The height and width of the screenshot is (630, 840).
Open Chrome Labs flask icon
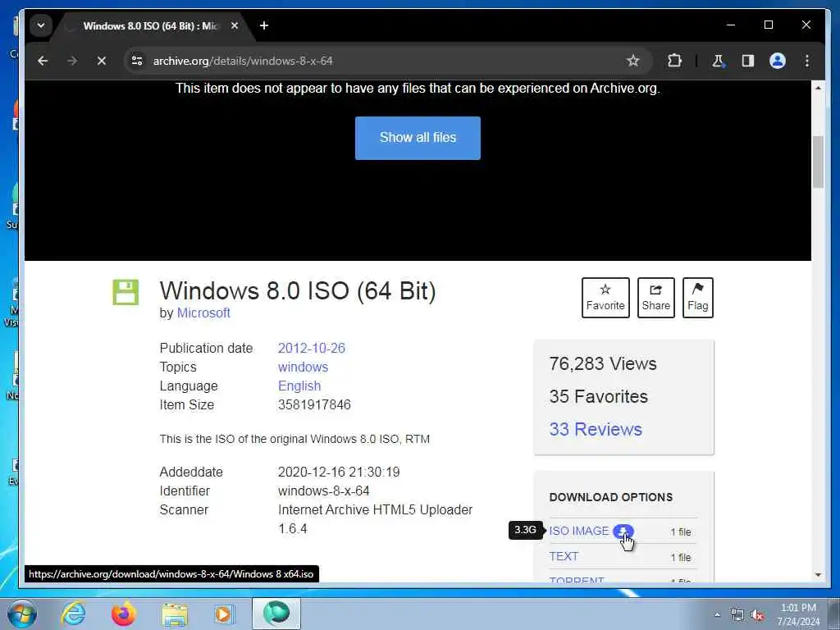coord(718,61)
